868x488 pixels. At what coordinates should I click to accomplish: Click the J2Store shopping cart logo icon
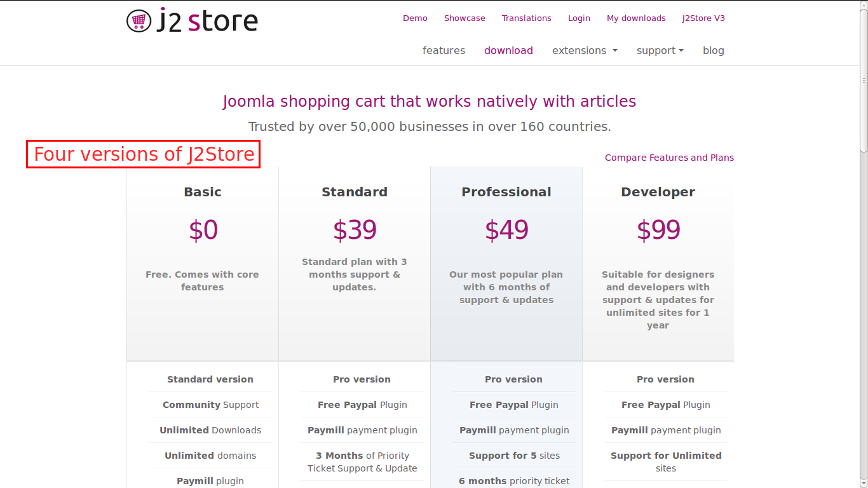pyautogui.click(x=139, y=21)
